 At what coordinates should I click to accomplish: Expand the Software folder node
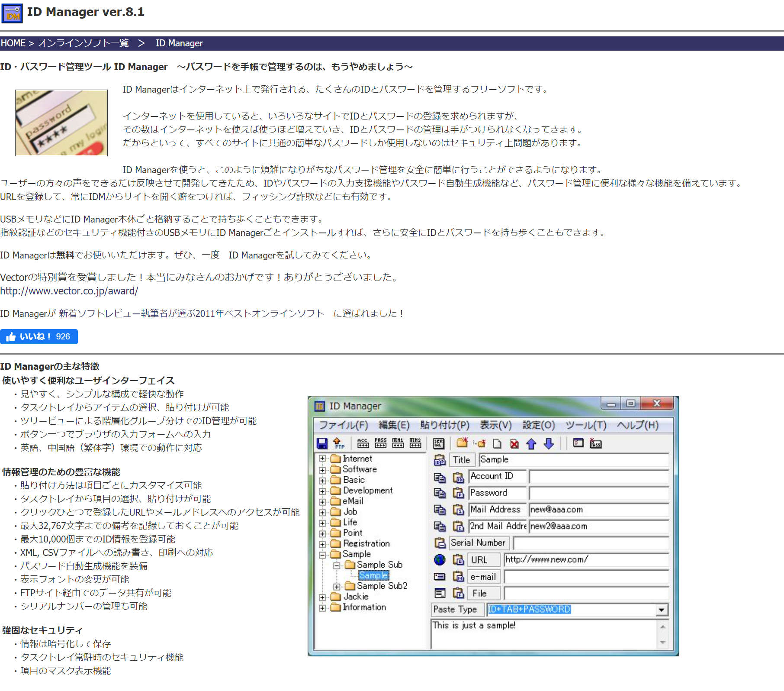click(322, 470)
